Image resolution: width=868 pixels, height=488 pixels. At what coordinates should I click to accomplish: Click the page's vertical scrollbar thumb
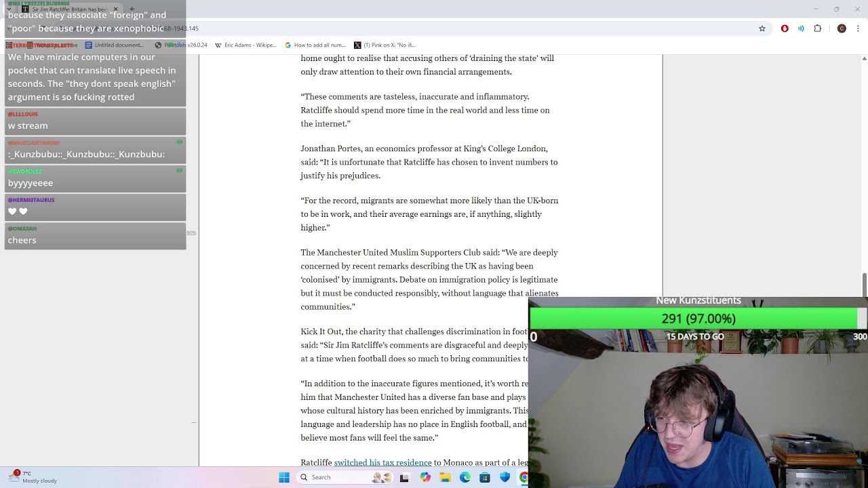coord(864,284)
